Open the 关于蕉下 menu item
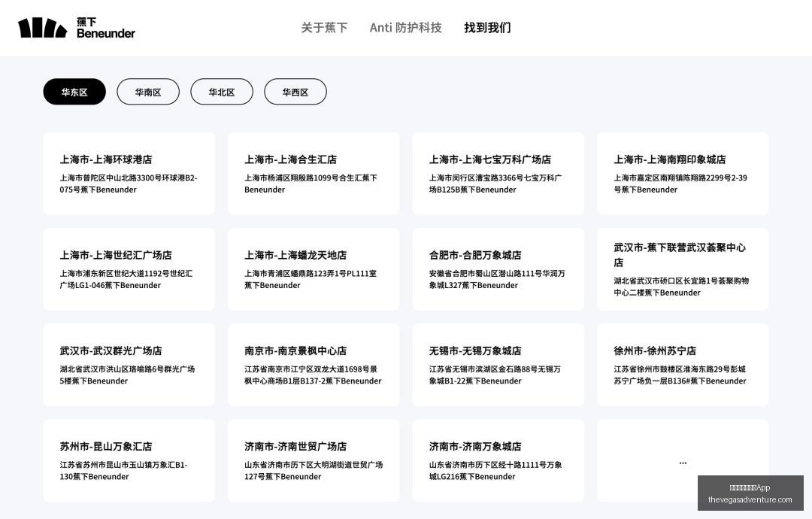812x519 pixels. 324,28
